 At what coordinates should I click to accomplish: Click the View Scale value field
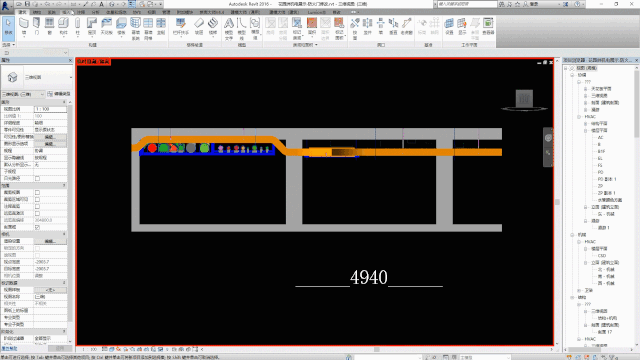(50, 109)
